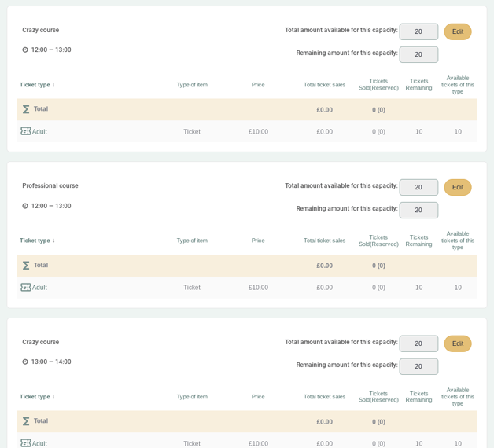Focus total amount field for 13:00 — 14:00 course
This screenshot has width=494, height=448.
click(418, 343)
